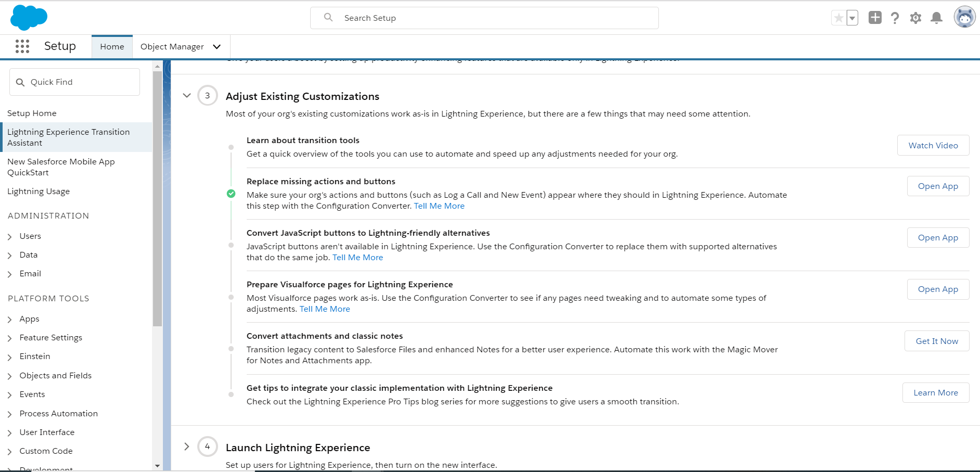Open the Help question mark icon
The width and height of the screenshot is (980, 472).
tap(895, 17)
